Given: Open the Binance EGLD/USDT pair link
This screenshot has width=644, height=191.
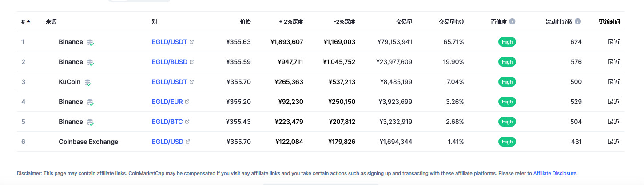Looking at the screenshot, I should click(x=169, y=42).
